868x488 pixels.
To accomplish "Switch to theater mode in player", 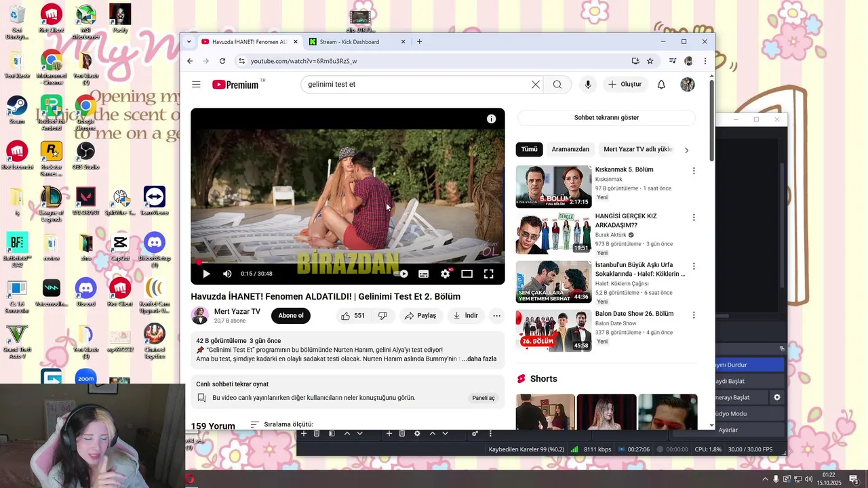I will coord(467,274).
